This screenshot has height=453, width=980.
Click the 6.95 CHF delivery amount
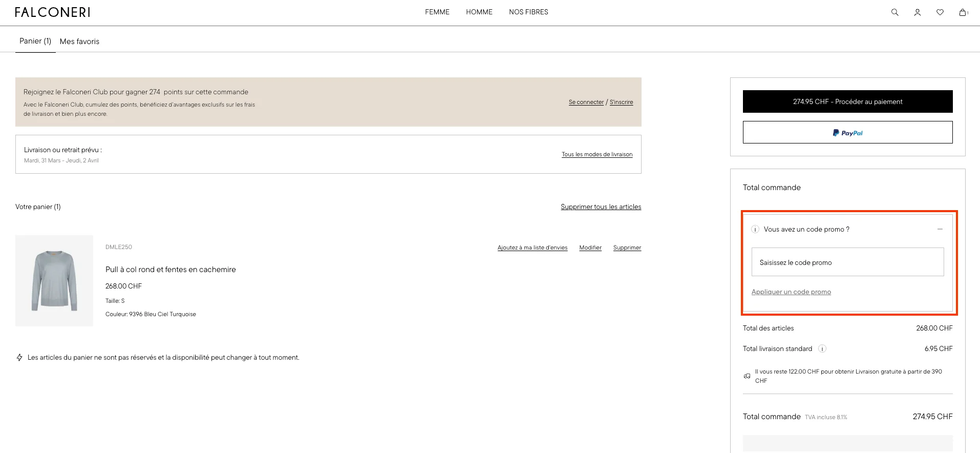939,349
